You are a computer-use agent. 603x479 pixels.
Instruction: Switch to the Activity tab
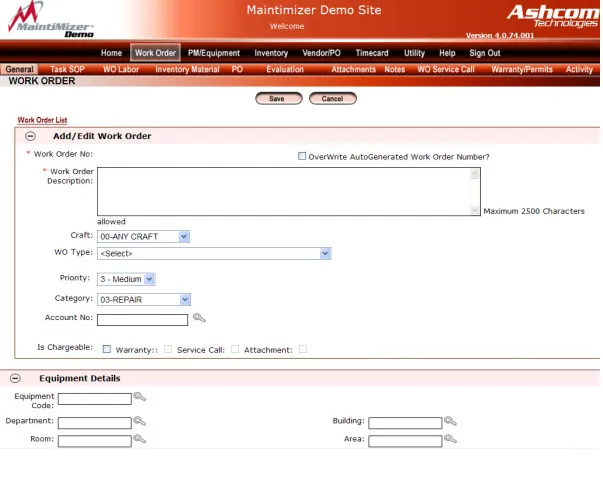[x=579, y=69]
